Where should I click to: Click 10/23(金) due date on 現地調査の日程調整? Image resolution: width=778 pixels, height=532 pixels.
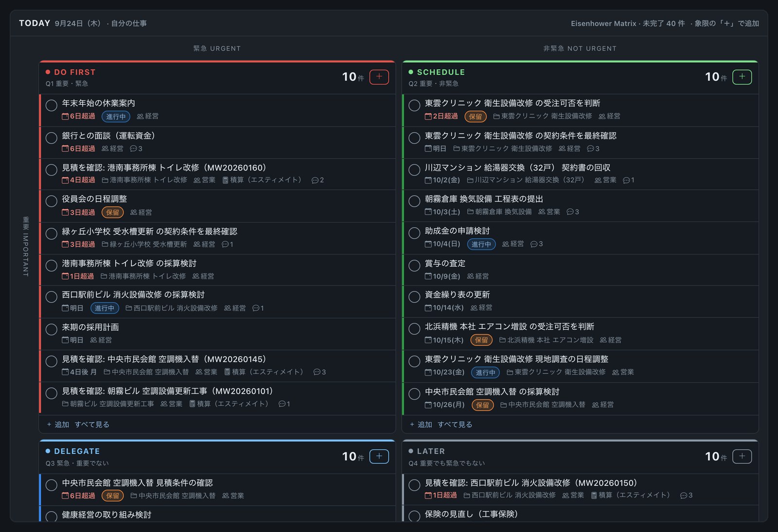pos(444,372)
